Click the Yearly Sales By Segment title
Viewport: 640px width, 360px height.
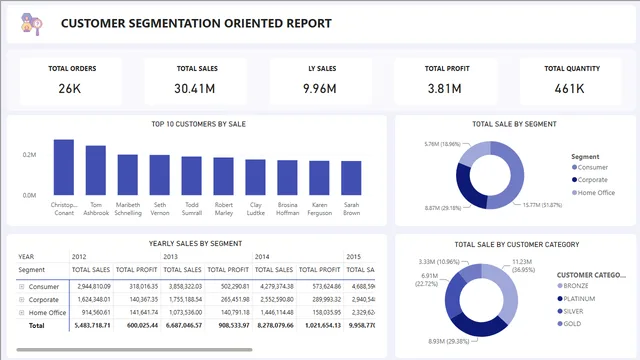pyautogui.click(x=196, y=244)
